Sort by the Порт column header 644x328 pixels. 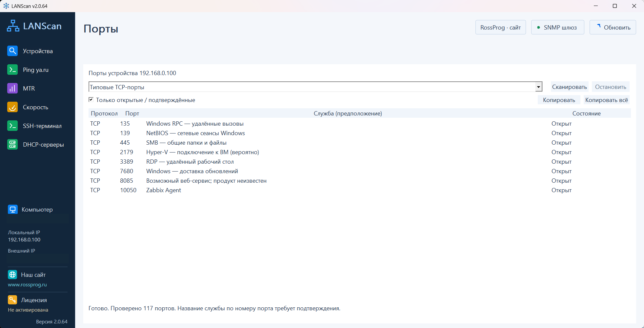[x=132, y=113]
